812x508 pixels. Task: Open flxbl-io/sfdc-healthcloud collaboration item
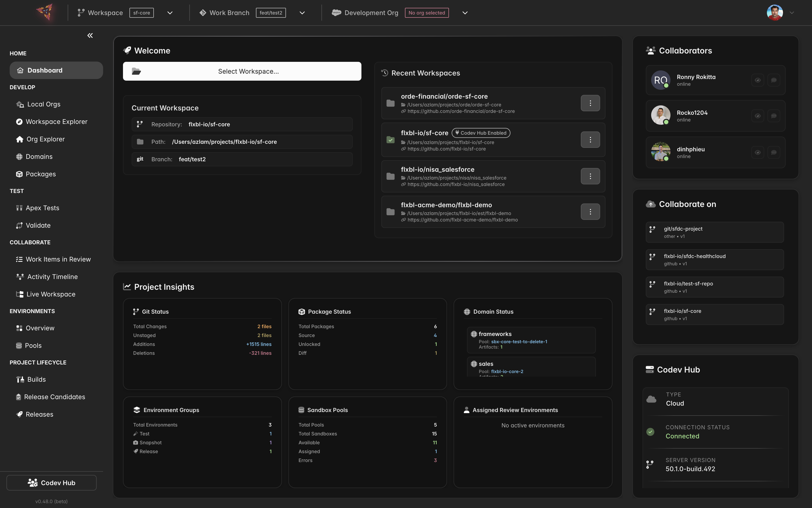coord(715,260)
